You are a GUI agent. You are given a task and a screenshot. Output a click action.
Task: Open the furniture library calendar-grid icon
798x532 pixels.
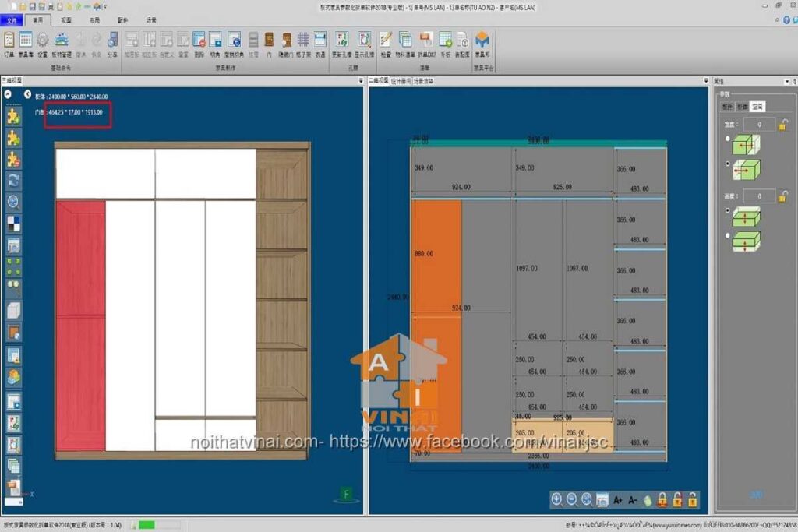(26, 41)
